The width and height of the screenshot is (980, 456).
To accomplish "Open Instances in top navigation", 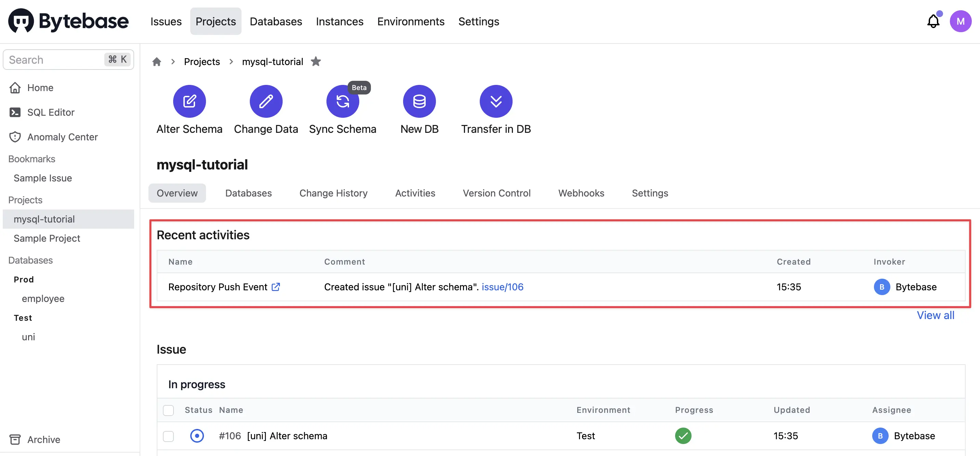I will [339, 21].
